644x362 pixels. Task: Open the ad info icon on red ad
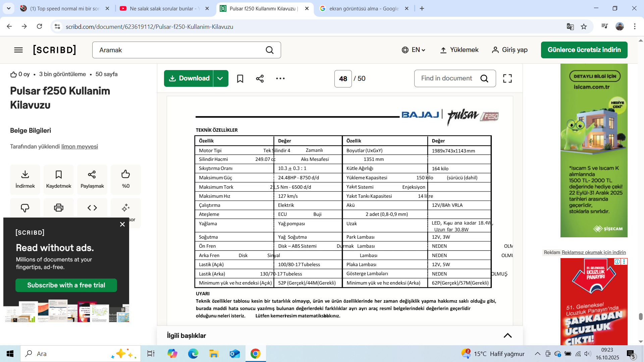[617, 261]
